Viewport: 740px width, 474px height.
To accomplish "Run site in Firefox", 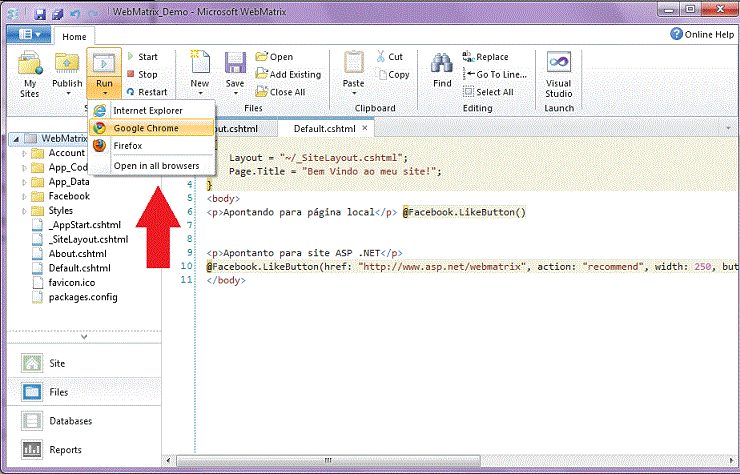I will (x=151, y=145).
